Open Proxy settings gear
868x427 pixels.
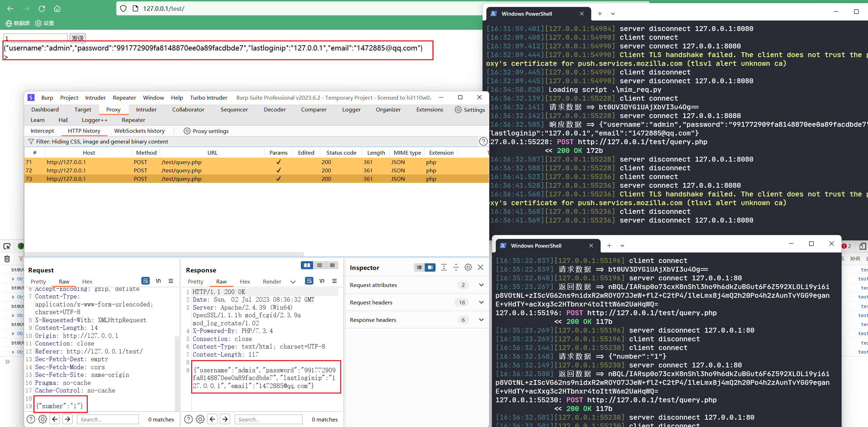tap(187, 131)
